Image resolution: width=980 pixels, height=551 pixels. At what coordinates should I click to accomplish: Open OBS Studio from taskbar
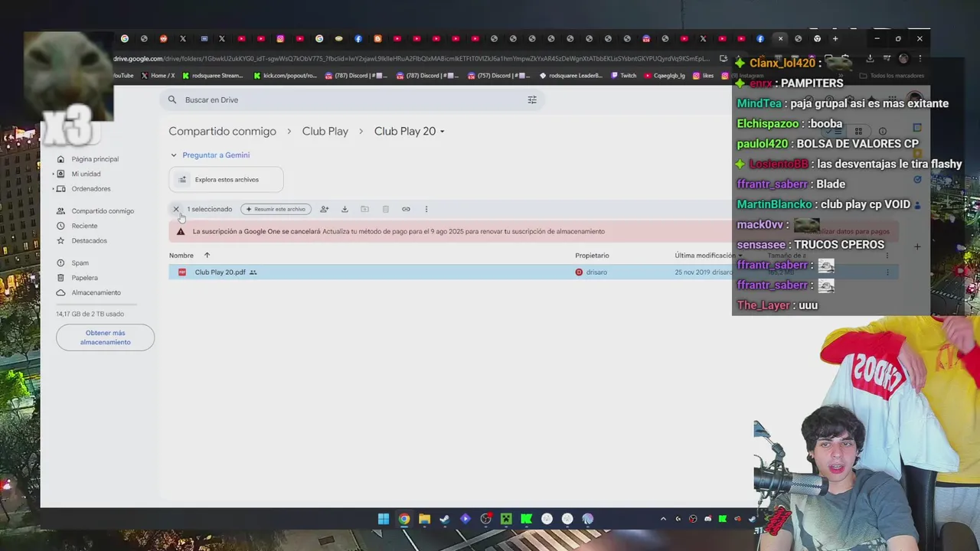tap(485, 519)
